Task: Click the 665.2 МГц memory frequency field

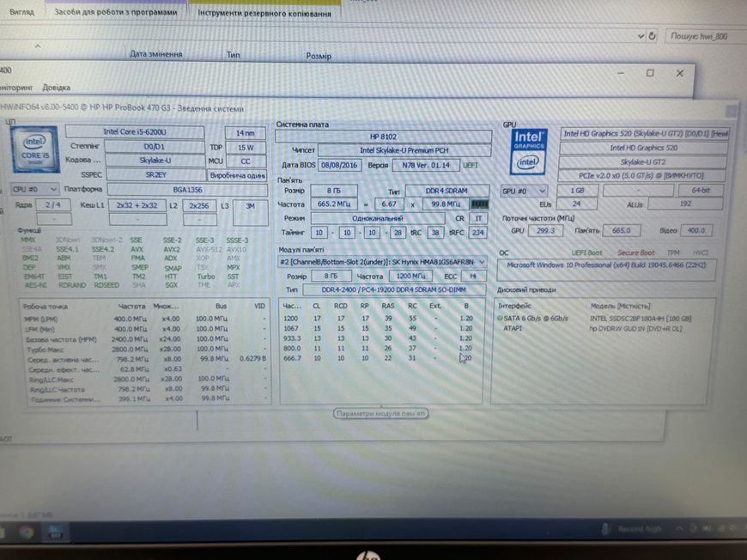Action: (x=334, y=204)
